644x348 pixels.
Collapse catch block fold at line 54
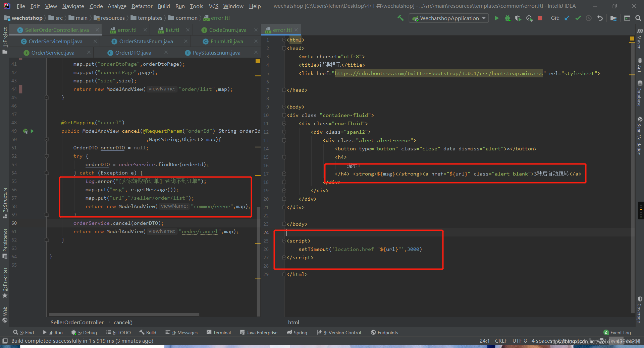point(47,173)
